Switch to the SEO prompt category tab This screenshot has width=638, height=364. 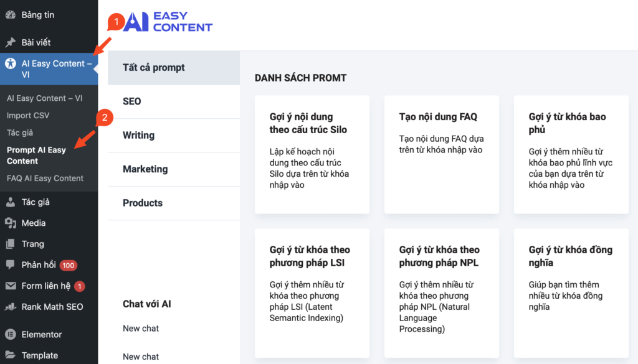coord(133,101)
